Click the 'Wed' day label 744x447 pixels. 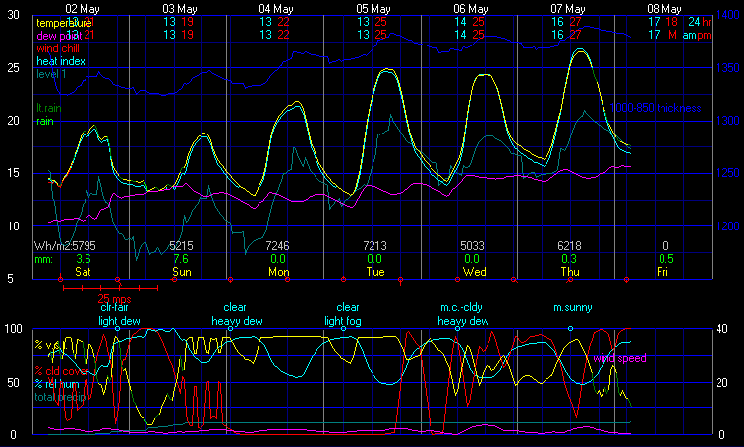(x=474, y=272)
